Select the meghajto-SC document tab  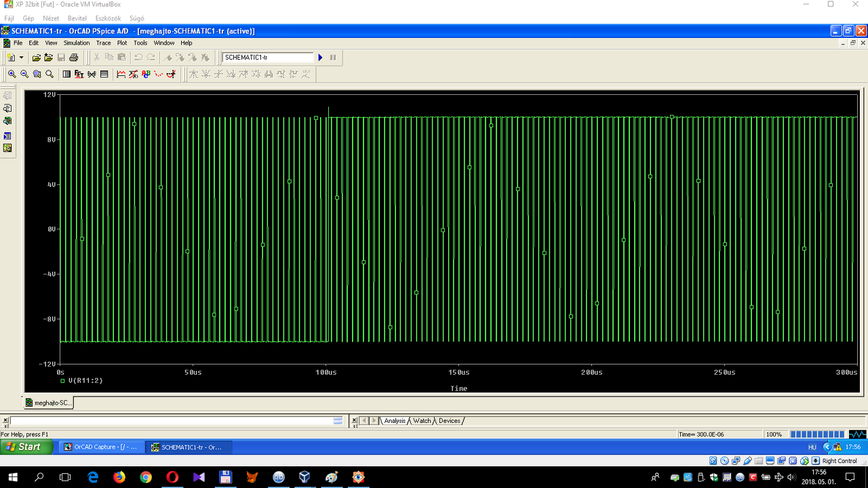pos(49,403)
